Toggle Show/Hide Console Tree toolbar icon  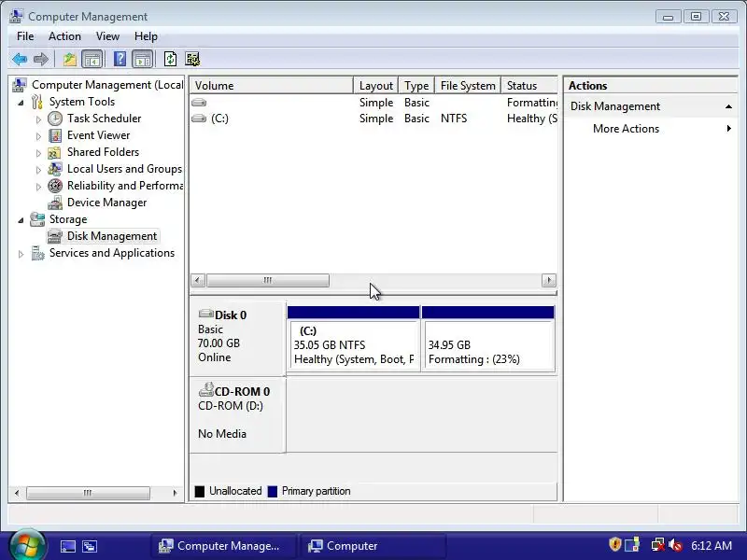pos(92,60)
